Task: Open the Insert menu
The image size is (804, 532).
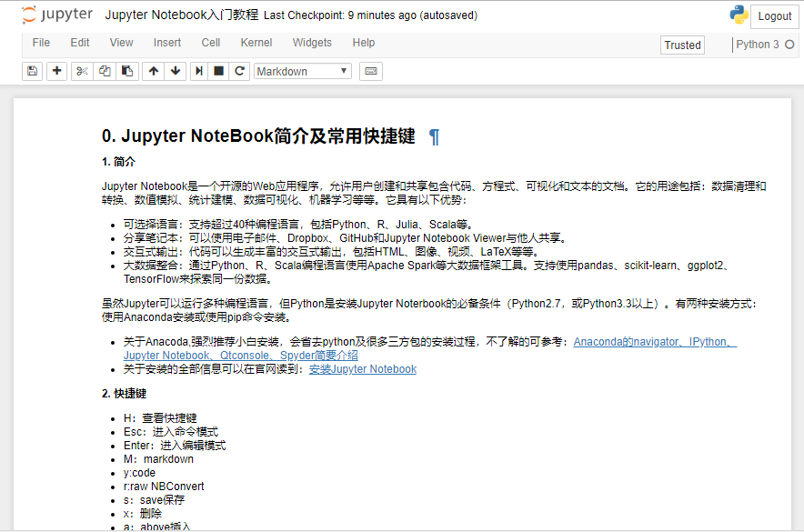Action: pyautogui.click(x=167, y=43)
